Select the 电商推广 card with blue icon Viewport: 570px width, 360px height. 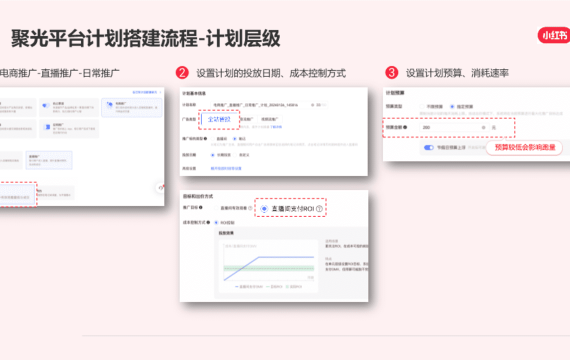132,107
